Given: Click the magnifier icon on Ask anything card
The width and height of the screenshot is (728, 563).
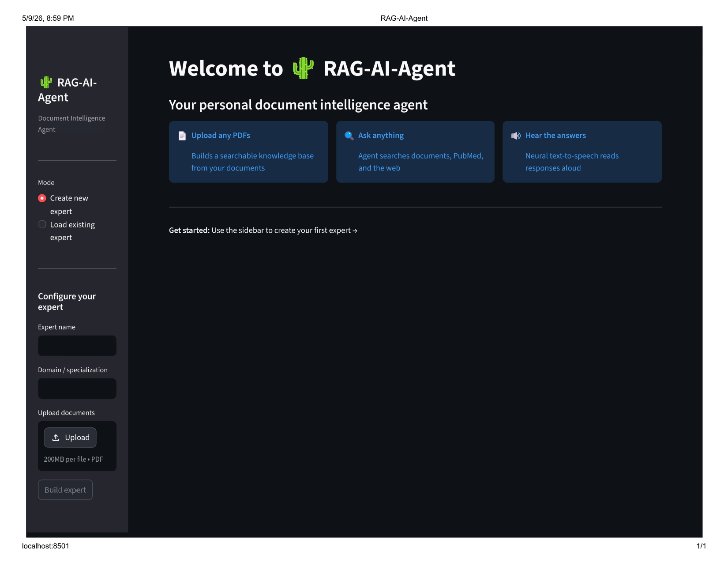Looking at the screenshot, I should pyautogui.click(x=349, y=136).
